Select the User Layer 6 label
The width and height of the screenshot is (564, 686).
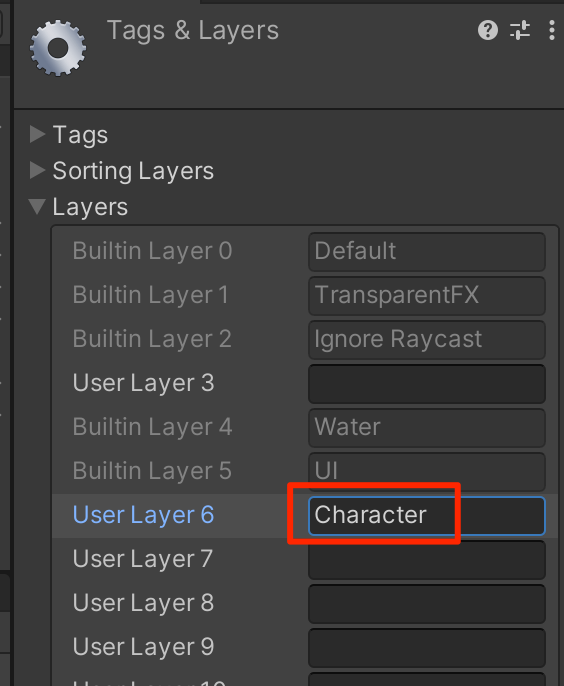point(143,514)
